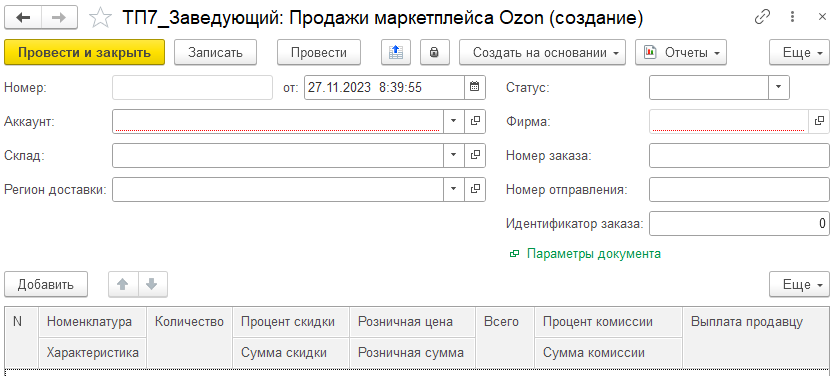Move row down with arrow button
Image resolution: width=835 pixels, height=376 pixels.
[x=152, y=284]
